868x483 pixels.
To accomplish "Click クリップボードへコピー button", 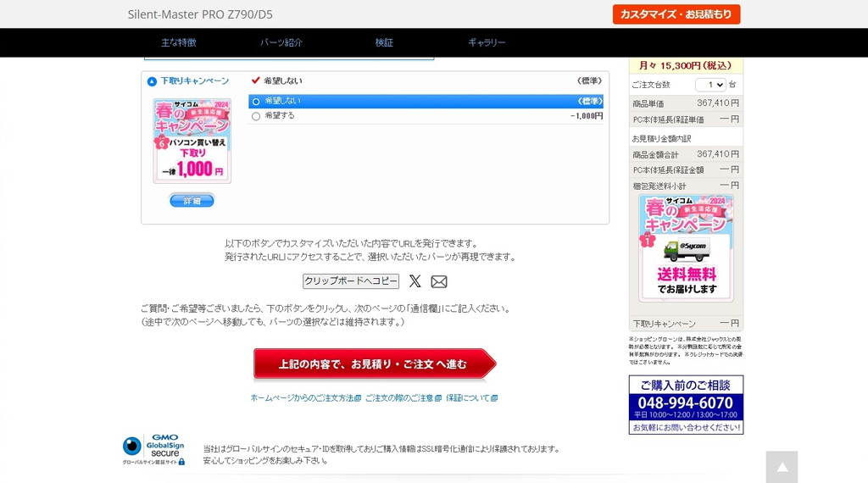I will [x=350, y=281].
